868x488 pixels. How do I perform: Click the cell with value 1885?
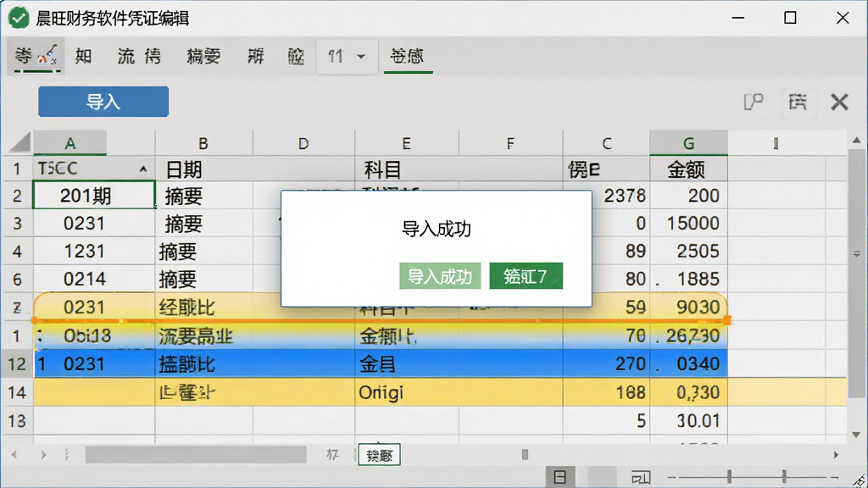(688, 279)
